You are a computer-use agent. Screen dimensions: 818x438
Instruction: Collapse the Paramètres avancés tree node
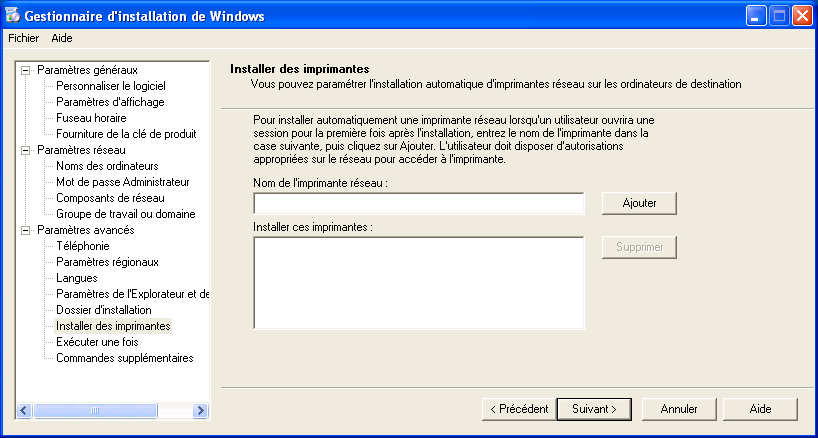pyautogui.click(x=25, y=230)
